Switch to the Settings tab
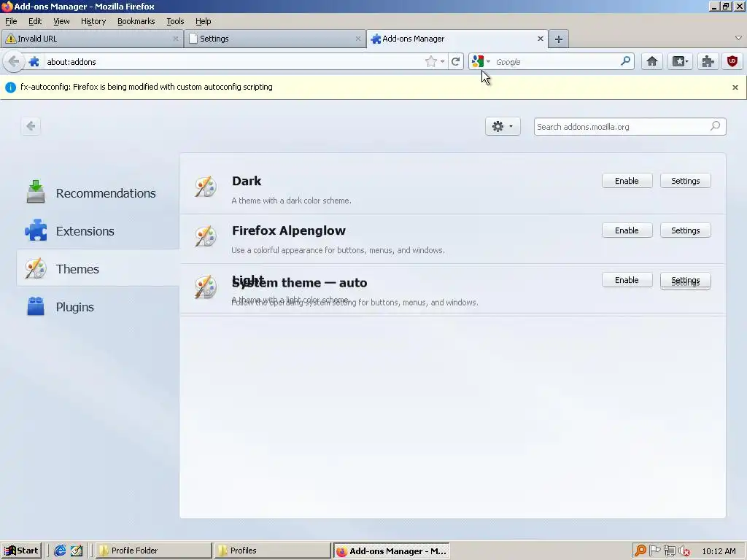 click(274, 39)
